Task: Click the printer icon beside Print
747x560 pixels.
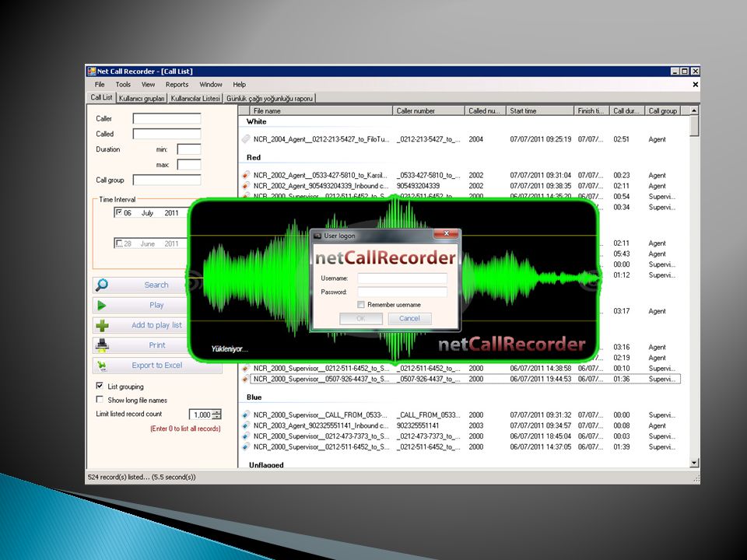Action: pyautogui.click(x=102, y=345)
